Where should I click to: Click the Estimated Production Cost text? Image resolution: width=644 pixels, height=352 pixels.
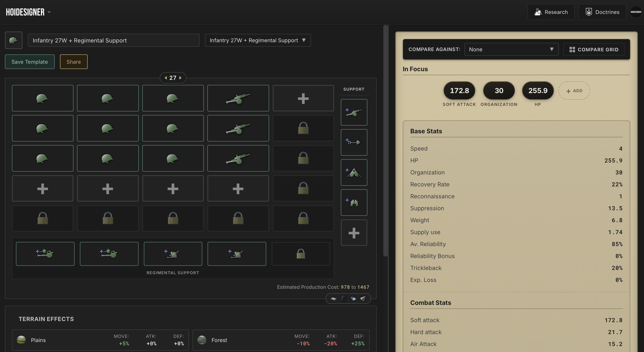tap(323, 287)
